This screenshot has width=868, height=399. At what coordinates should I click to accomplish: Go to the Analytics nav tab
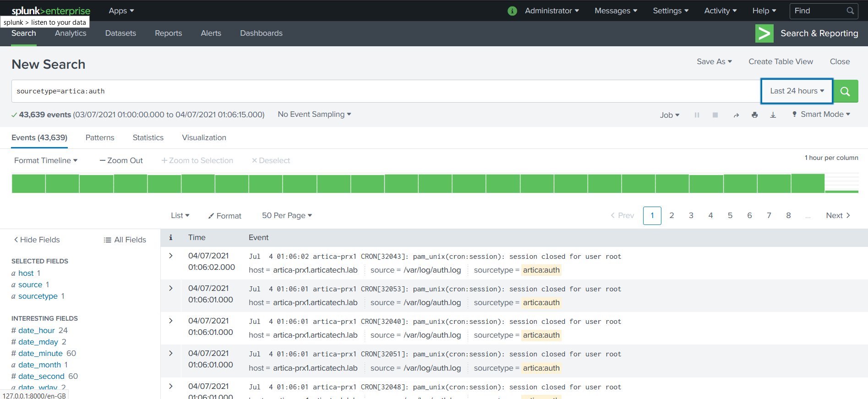pyautogui.click(x=71, y=33)
